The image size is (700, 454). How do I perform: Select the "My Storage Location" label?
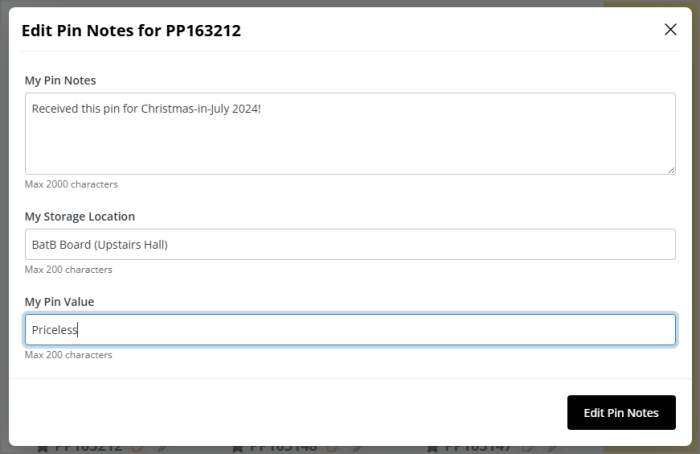[x=79, y=216]
